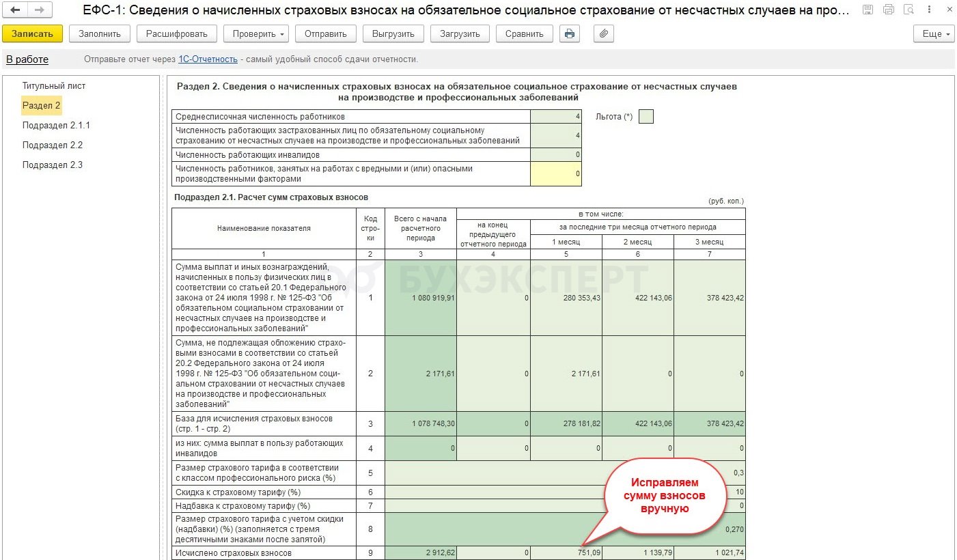Click the paperclip attachments button
This screenshot has height=560, width=957.
click(x=604, y=33)
